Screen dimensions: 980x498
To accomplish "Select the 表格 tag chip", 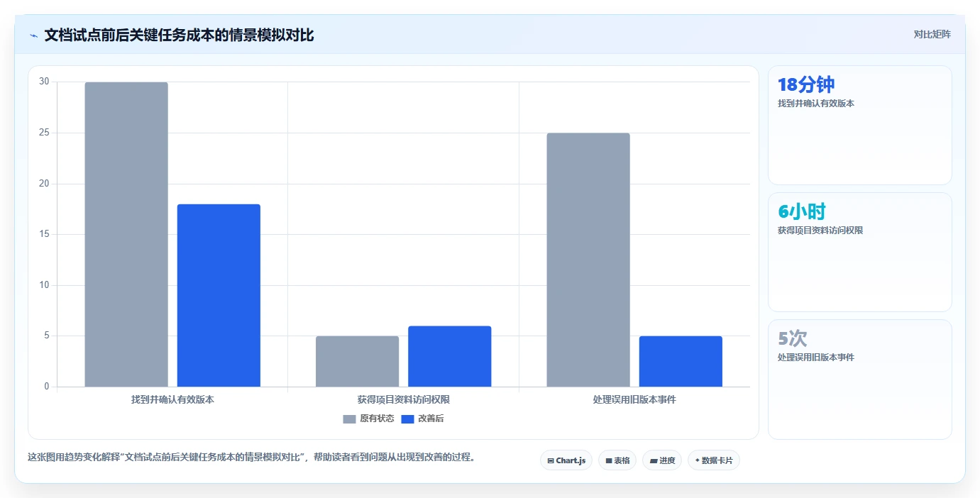I will (x=617, y=460).
